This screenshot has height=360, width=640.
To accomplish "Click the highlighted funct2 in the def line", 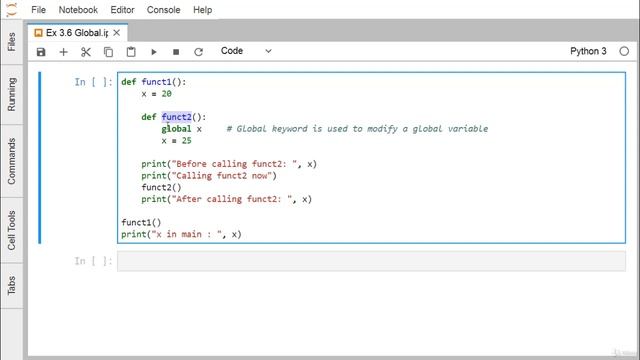I will pyautogui.click(x=176, y=117).
